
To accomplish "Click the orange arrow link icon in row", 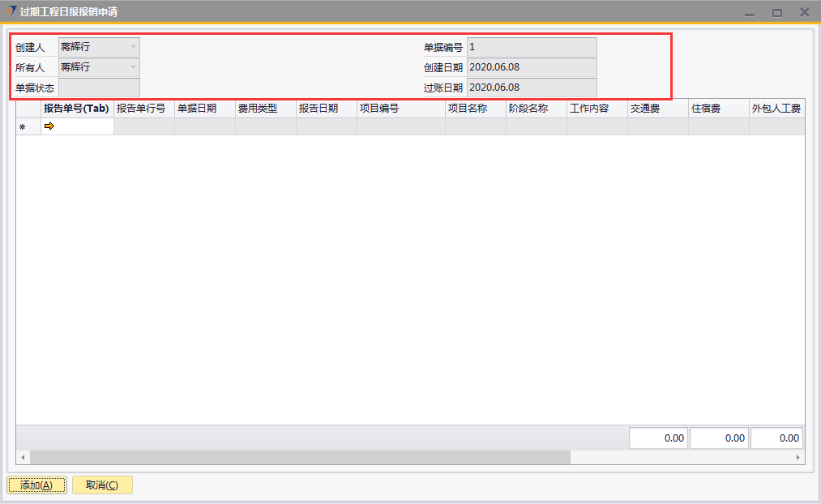I will click(49, 126).
